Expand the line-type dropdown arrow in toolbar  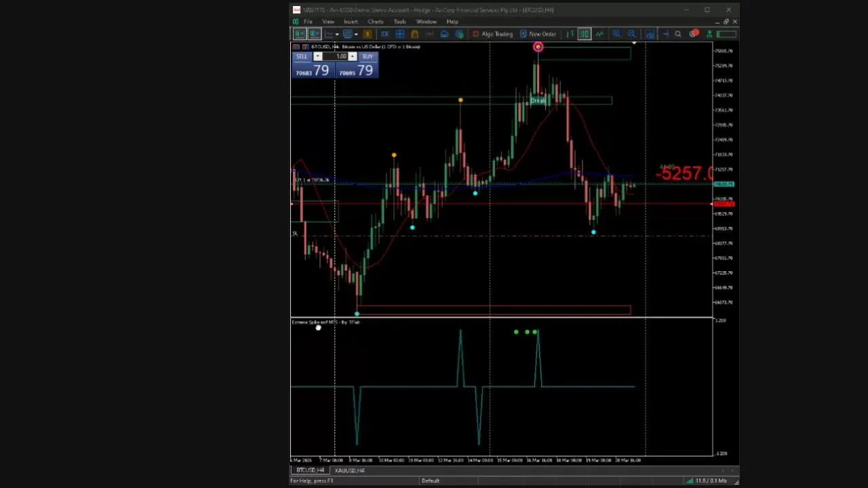click(x=337, y=34)
